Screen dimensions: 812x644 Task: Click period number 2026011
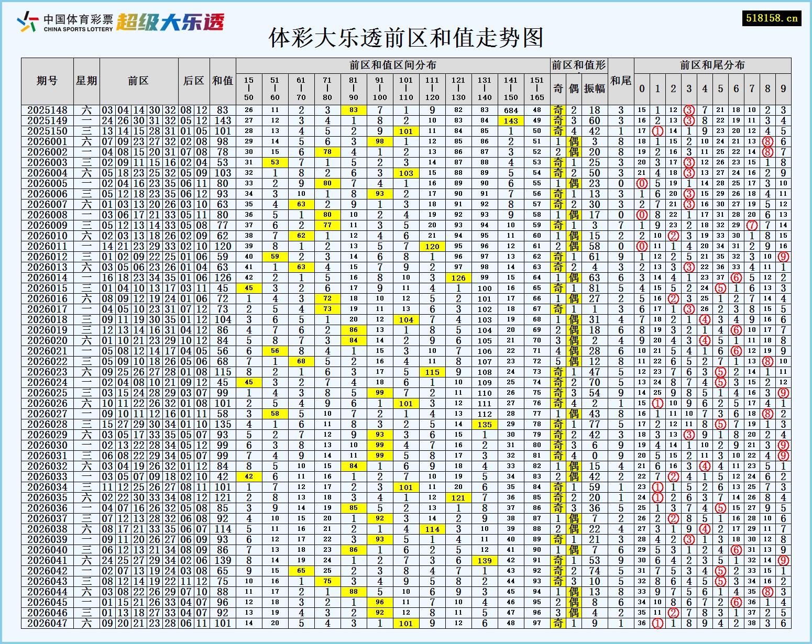(47, 246)
